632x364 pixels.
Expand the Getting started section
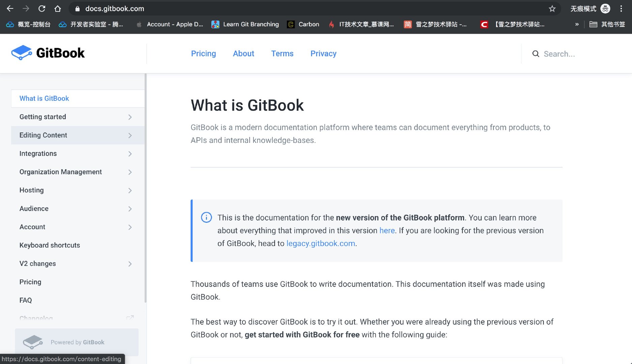point(130,117)
